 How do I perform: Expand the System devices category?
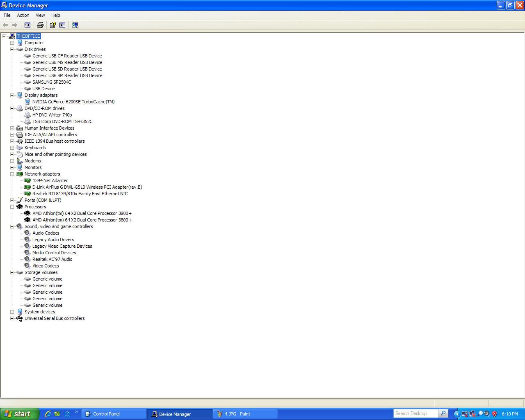click(x=12, y=312)
